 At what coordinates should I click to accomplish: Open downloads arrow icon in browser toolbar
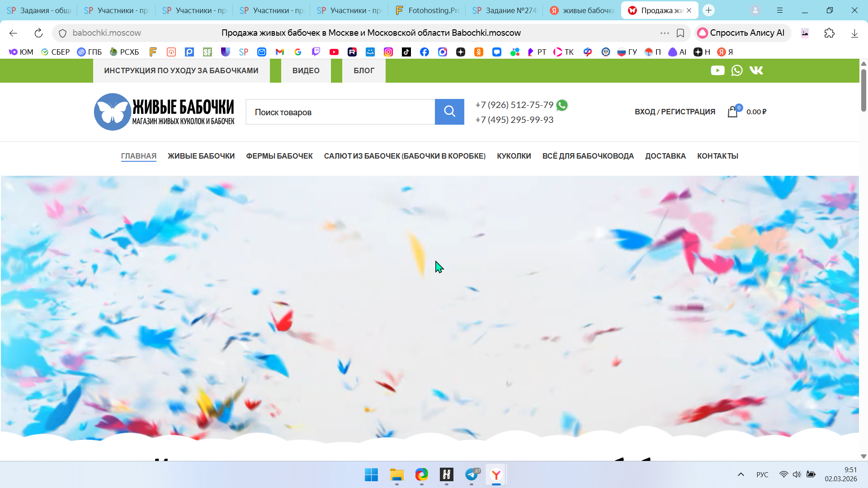[854, 33]
